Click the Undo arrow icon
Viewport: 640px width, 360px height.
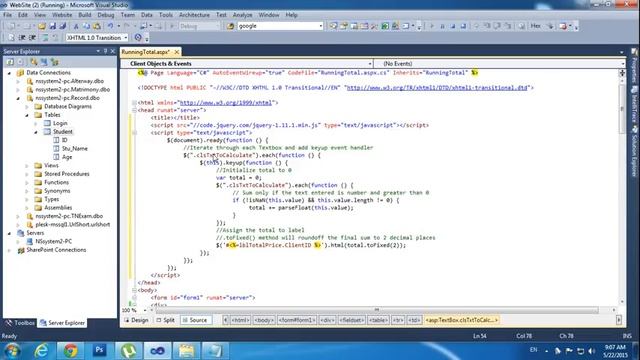click(110, 26)
